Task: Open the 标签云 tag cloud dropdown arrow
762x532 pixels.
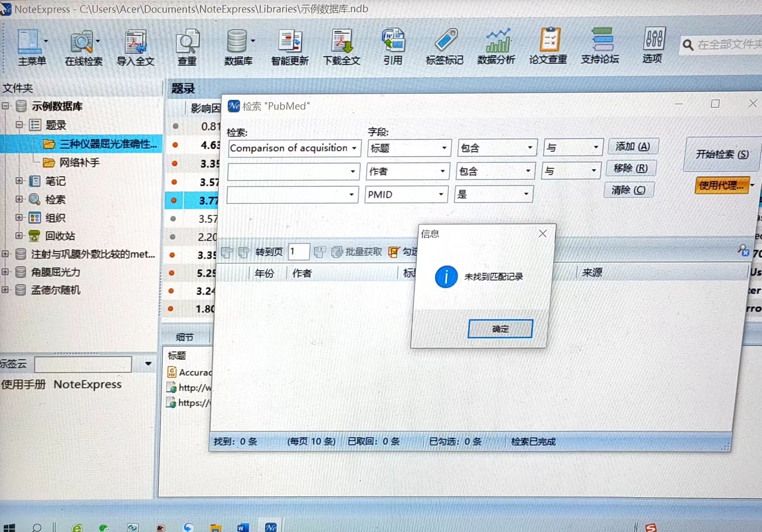Action: click(148, 364)
